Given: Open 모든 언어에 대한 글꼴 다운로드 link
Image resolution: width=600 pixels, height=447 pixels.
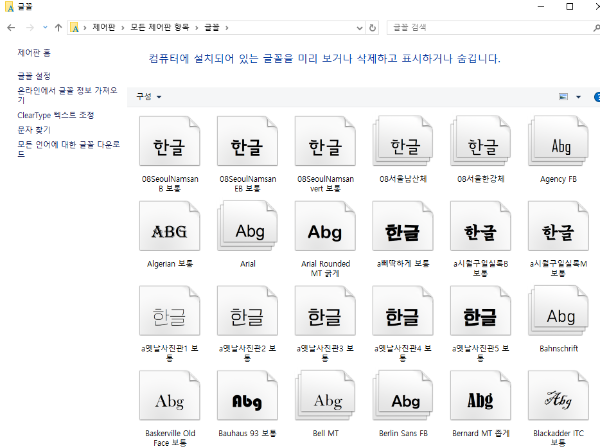Looking at the screenshot, I should (68, 149).
